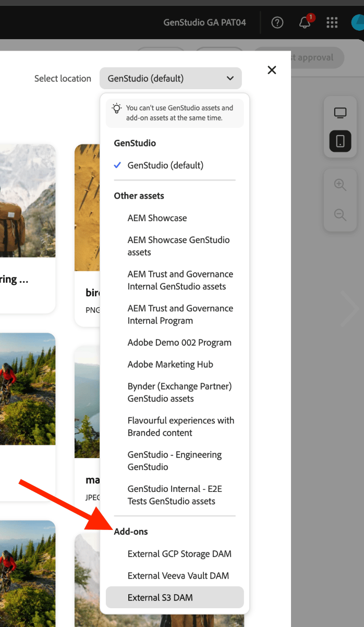Open the apps grid switcher icon
This screenshot has width=364, height=627.
(x=332, y=22)
